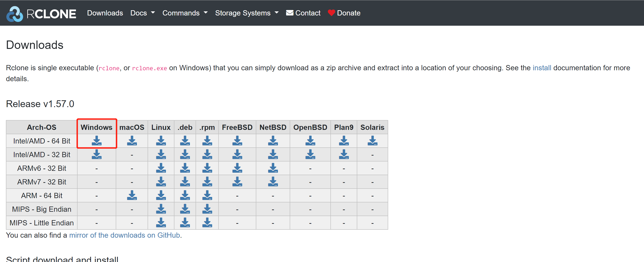Download .rpm package for ARMv6 32 Bit

pos(207,168)
